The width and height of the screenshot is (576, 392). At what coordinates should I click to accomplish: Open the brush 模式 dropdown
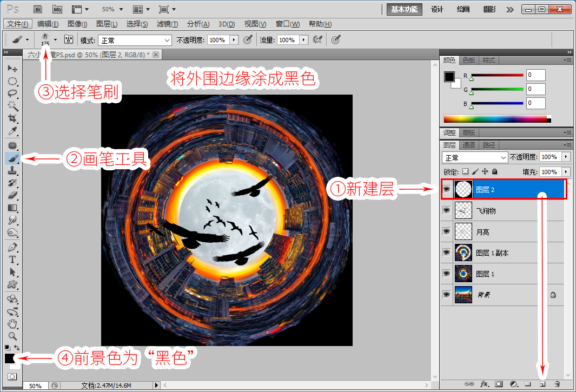click(x=135, y=41)
